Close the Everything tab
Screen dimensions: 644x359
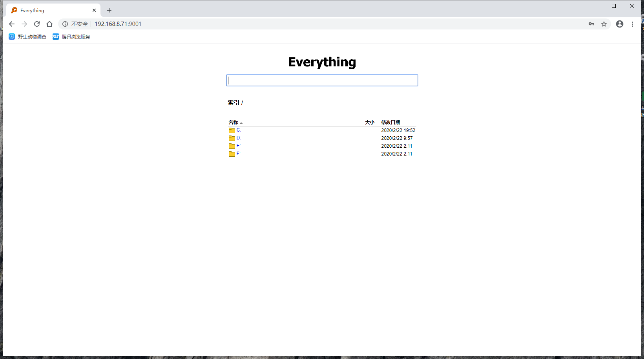[x=94, y=10]
